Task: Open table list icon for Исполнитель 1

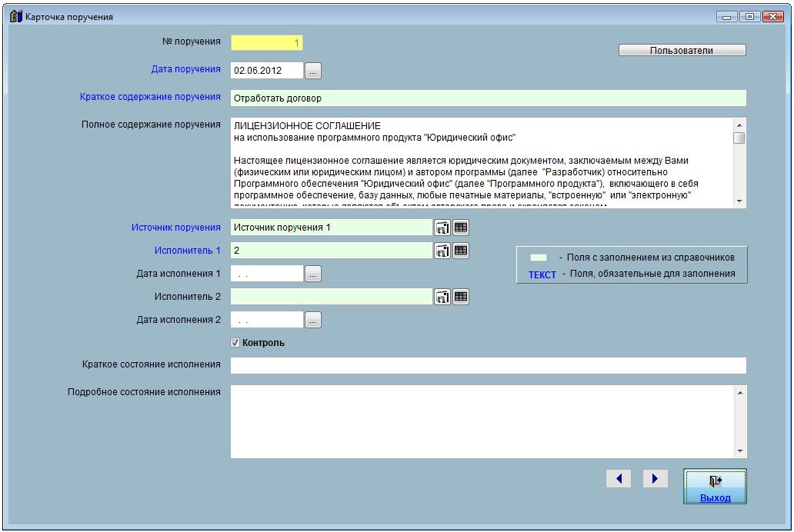Action: (x=460, y=251)
